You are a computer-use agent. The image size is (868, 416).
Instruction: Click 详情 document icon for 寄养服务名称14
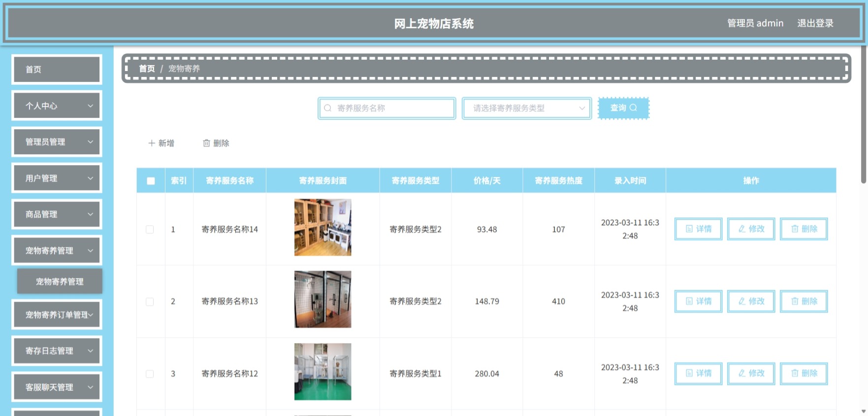tap(689, 229)
